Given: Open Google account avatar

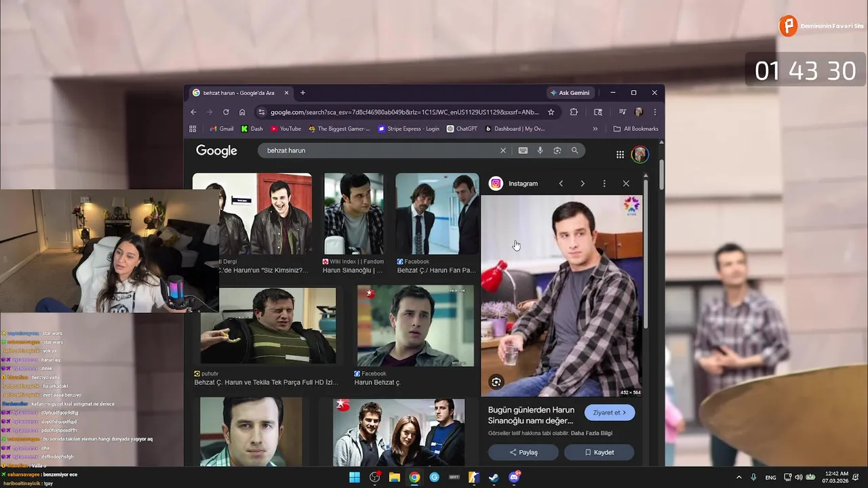Looking at the screenshot, I should [639, 155].
